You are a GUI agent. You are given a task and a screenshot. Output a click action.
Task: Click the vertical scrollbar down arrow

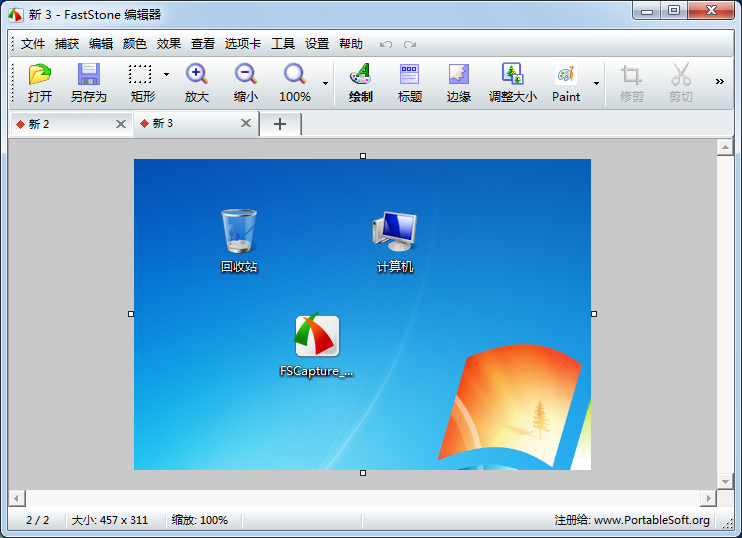point(725,481)
